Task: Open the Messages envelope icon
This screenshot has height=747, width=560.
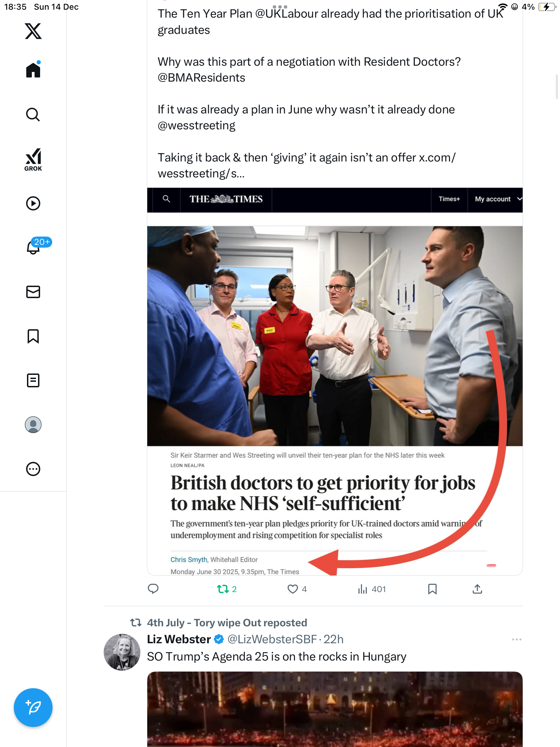Action: 33,292
